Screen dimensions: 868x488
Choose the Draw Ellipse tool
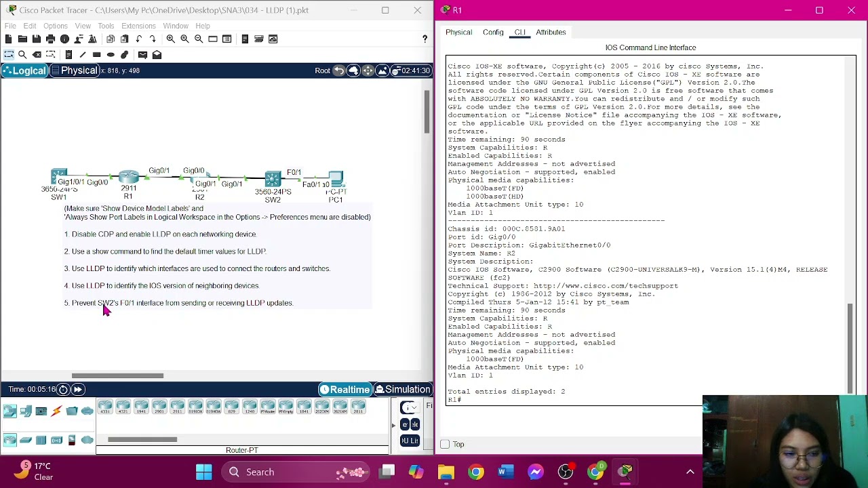111,55
